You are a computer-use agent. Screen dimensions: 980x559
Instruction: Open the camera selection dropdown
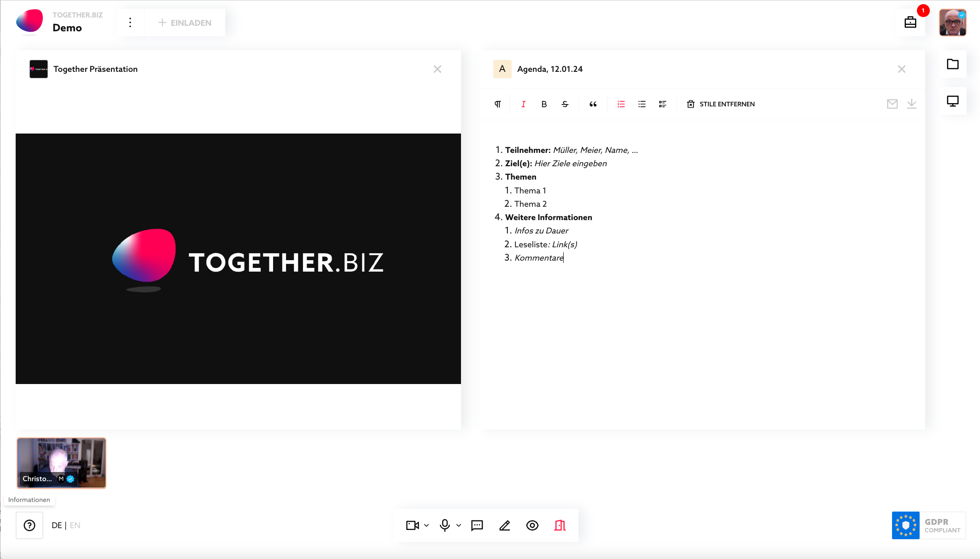(426, 525)
